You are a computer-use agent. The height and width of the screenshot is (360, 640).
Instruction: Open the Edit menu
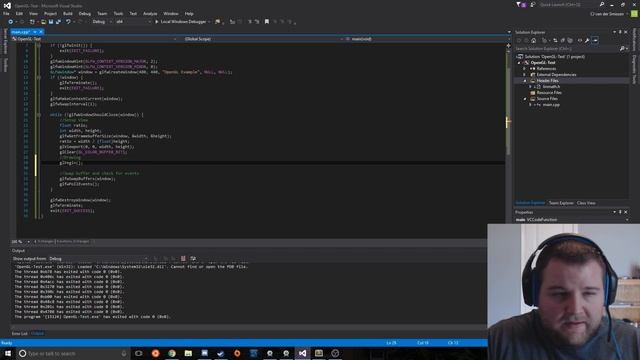pyautogui.click(x=19, y=13)
